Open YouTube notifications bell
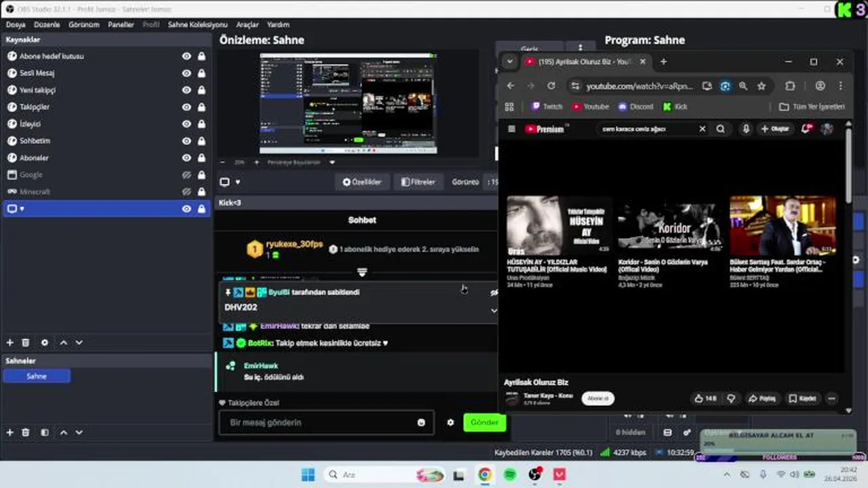The height and width of the screenshot is (488, 868). click(x=806, y=129)
